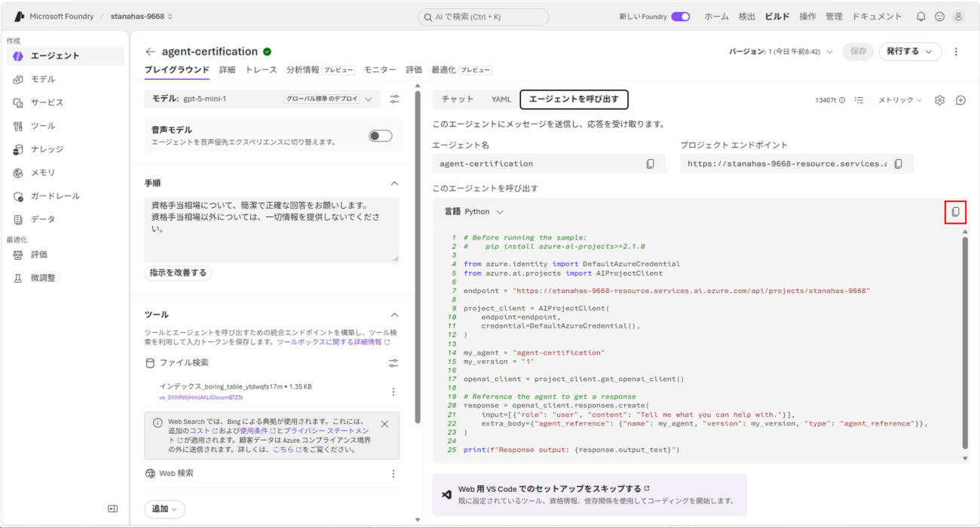This screenshot has width=980, height=528.
Task: Open 分析情報 tab
Action: point(320,70)
